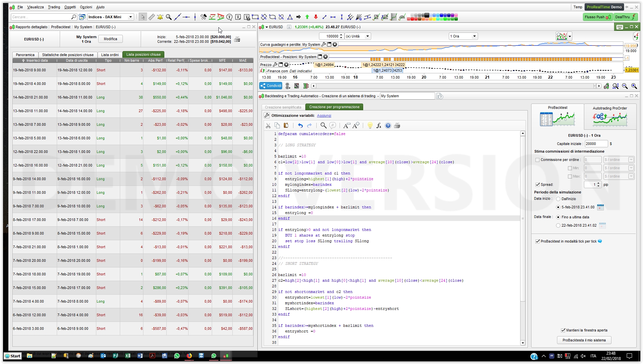Click the Aggiungi optimization link

click(x=324, y=115)
